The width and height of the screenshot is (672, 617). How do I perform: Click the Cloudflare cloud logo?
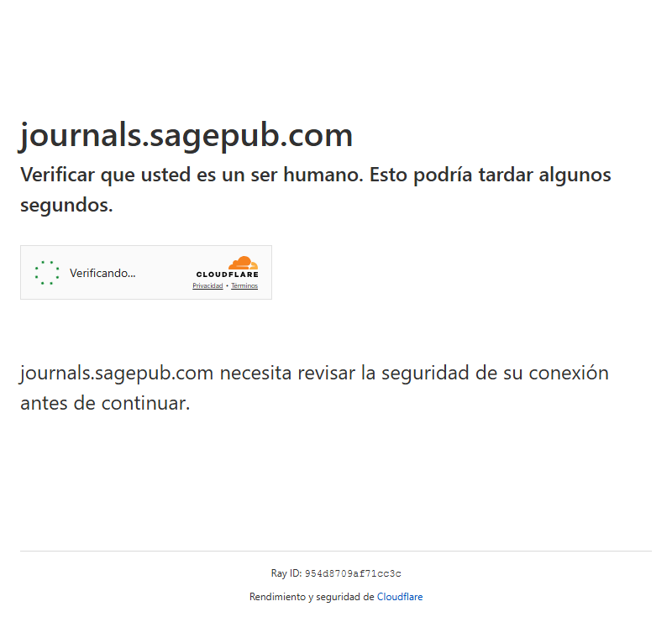click(x=243, y=263)
